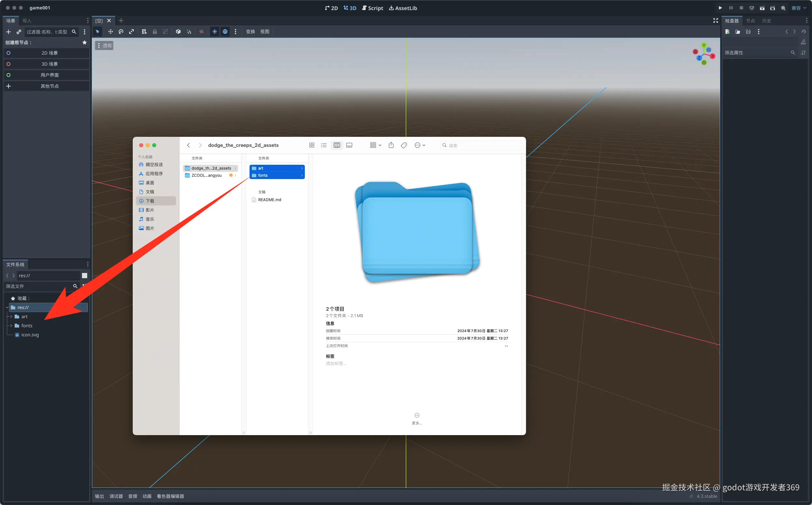
Task: Create a 2D 场景 root node
Action: (49, 53)
